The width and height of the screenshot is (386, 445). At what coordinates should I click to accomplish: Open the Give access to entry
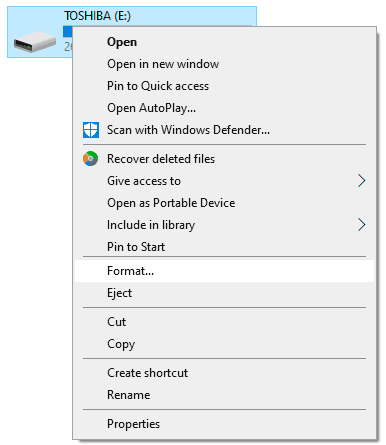[224, 181]
